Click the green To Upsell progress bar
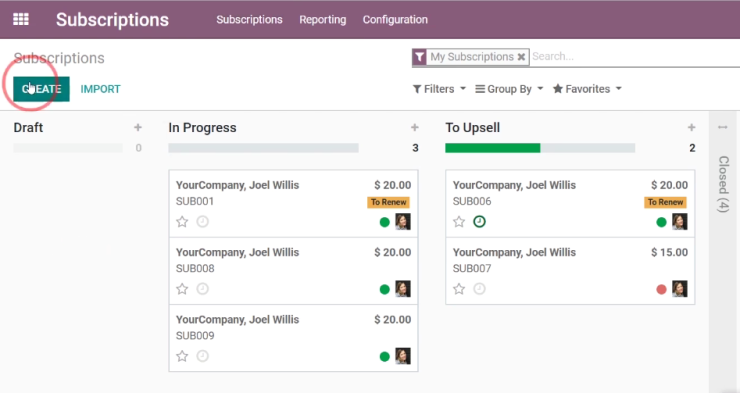740x393 pixels. 492,148
